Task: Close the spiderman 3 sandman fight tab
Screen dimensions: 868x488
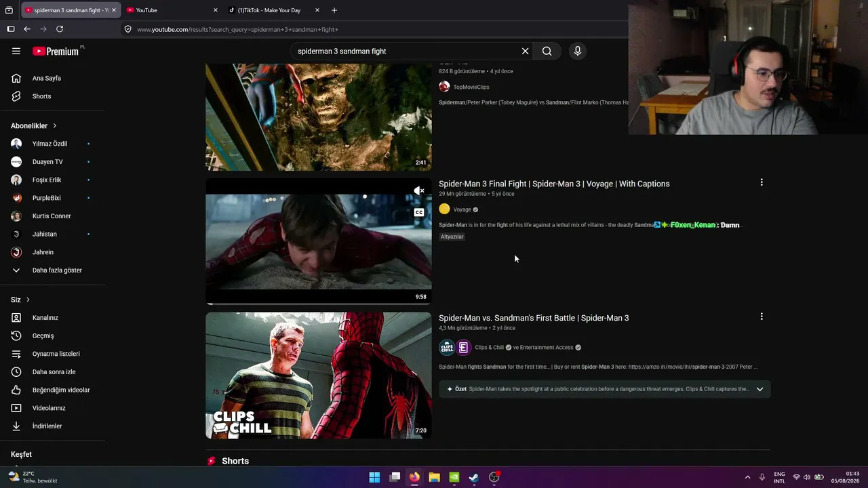Action: [x=113, y=10]
